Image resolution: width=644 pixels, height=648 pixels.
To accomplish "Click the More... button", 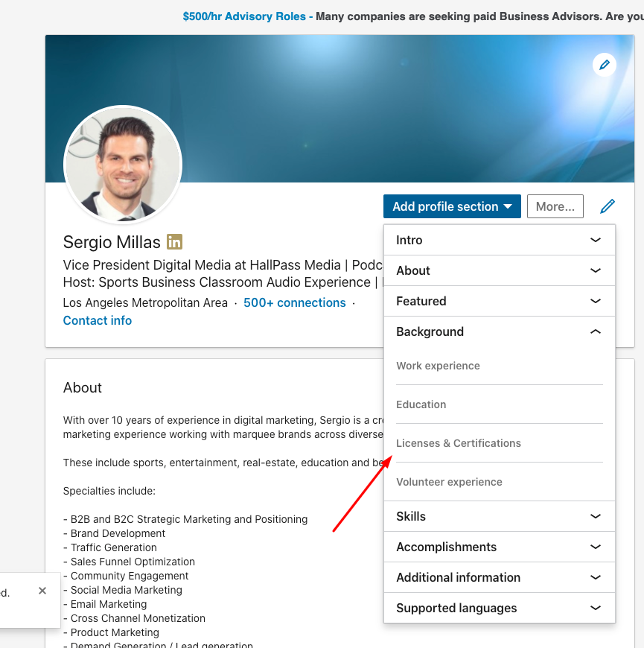I will pos(555,206).
